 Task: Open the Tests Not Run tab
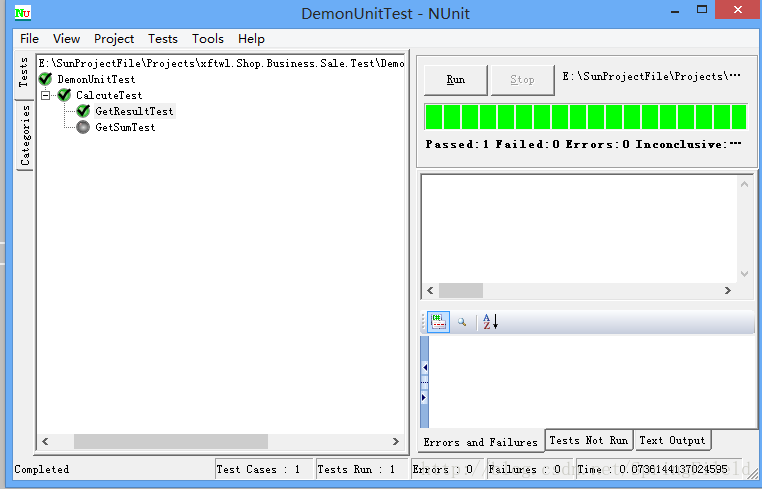(589, 440)
